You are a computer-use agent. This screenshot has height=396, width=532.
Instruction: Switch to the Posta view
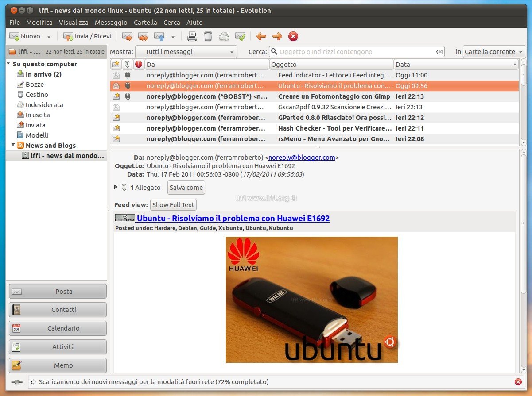pyautogui.click(x=58, y=292)
